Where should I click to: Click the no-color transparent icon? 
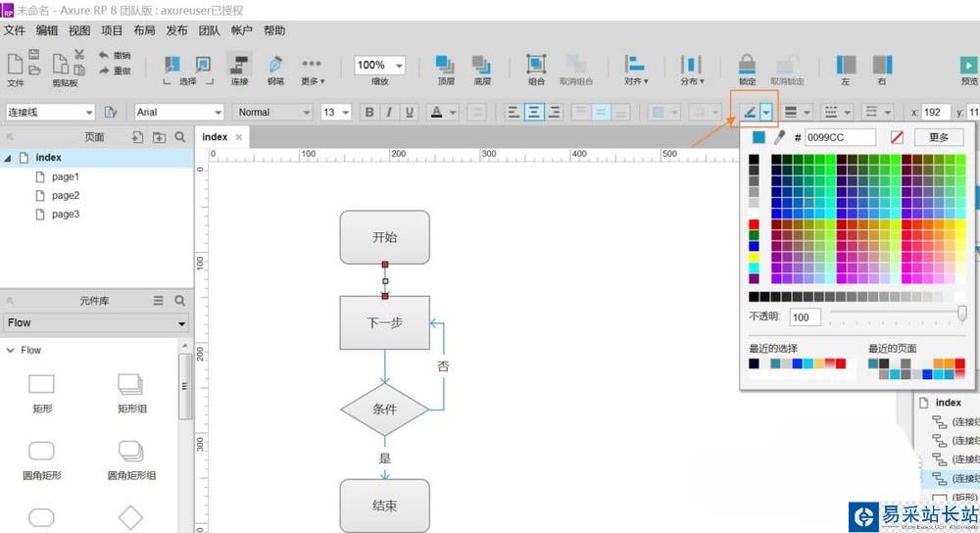click(x=896, y=137)
